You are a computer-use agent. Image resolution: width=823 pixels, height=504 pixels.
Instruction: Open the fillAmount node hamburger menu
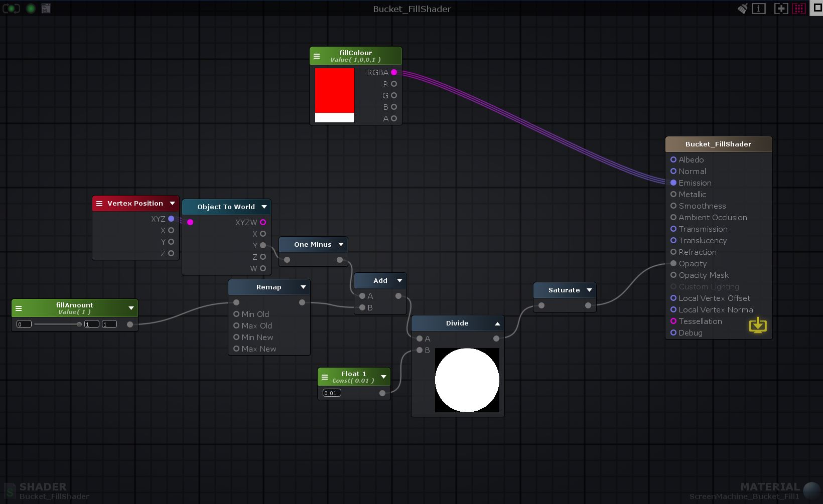19,308
